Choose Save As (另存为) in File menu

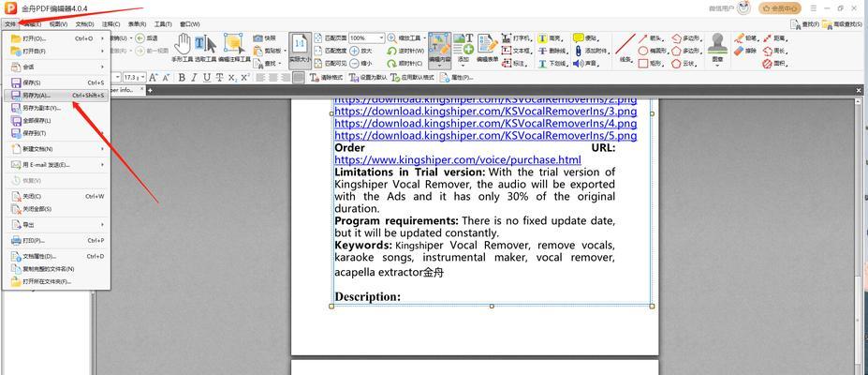tap(55, 96)
